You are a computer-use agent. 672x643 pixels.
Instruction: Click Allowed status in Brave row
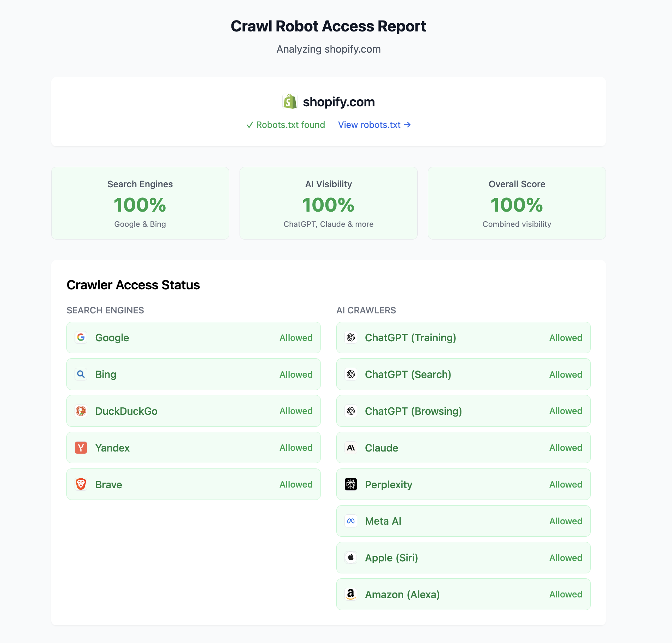tap(296, 484)
